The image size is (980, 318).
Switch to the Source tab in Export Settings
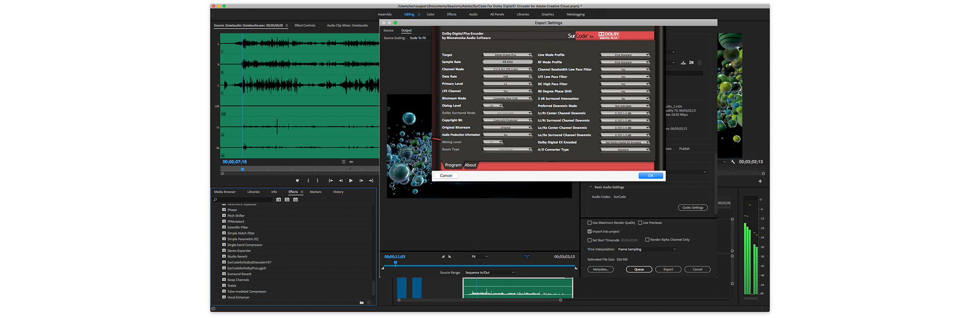click(389, 30)
